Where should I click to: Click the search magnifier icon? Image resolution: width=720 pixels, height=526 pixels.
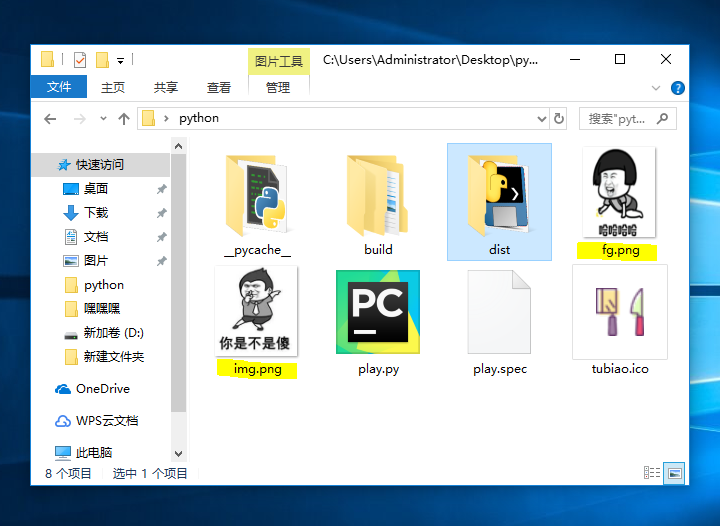pos(662,119)
